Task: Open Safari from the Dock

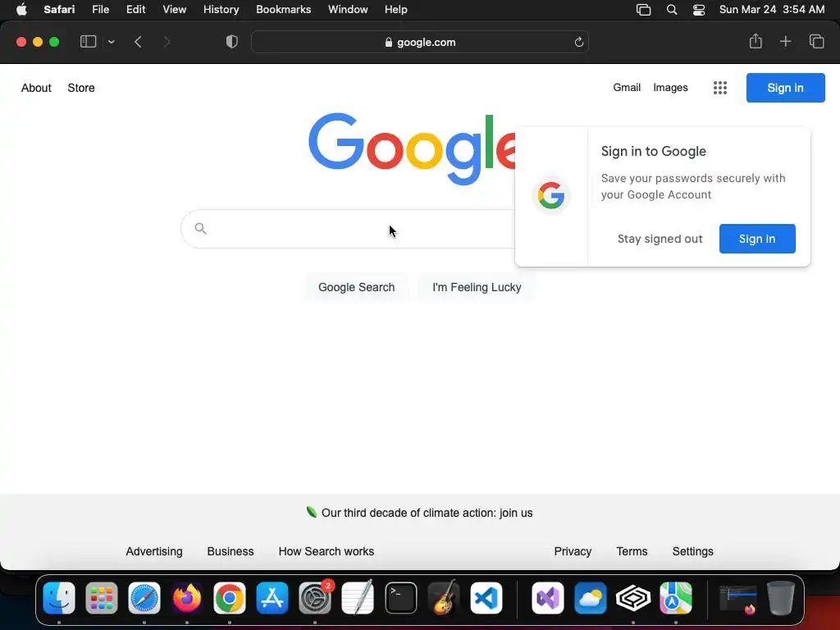Action: pos(144,598)
